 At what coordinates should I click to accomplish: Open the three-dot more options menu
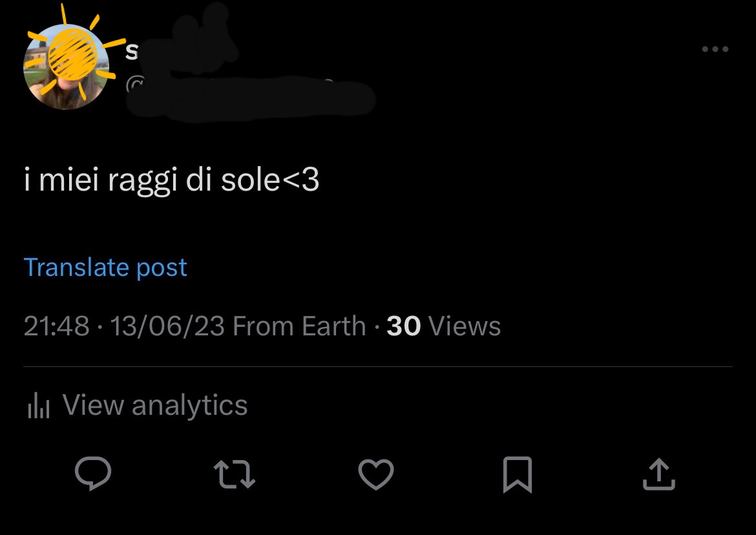coord(715,49)
